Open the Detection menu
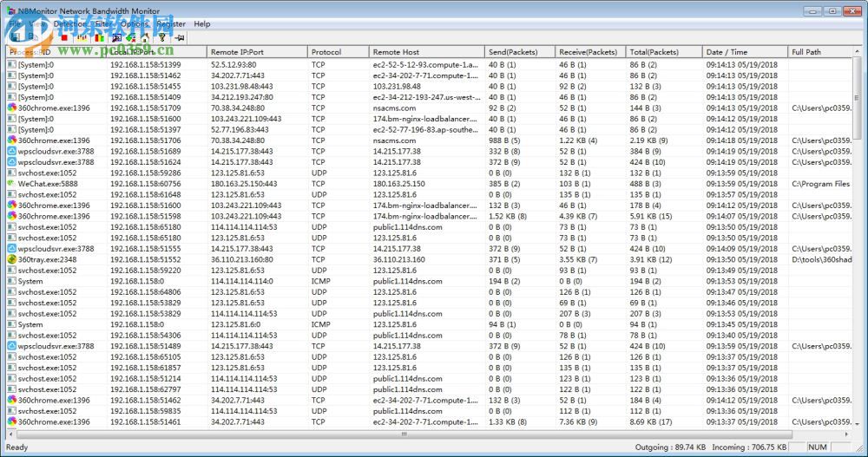 (x=70, y=23)
